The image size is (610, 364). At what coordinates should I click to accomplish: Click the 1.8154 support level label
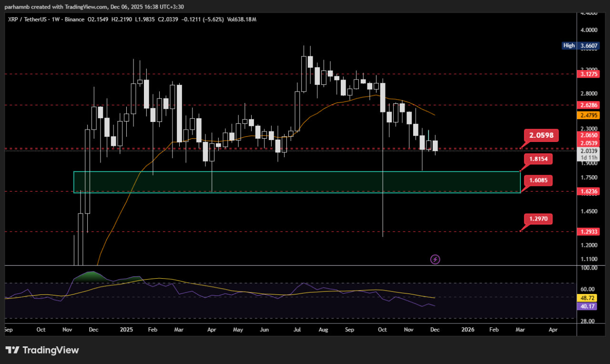point(539,159)
